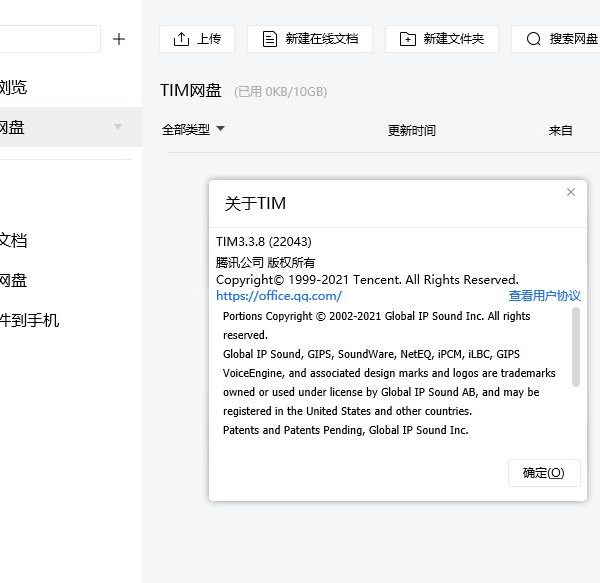The height and width of the screenshot is (583, 600).
Task: Close the 关于TIM dialog with the X
Action: click(x=571, y=192)
